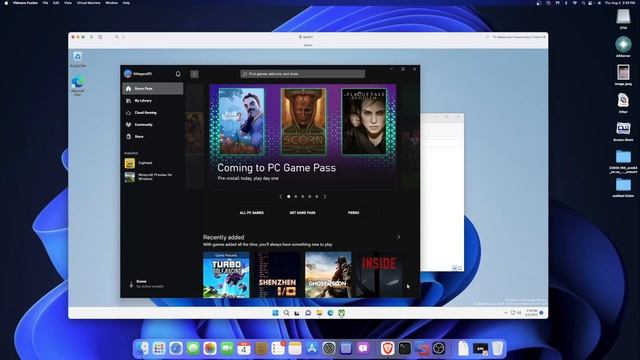Open Brave browser from the Dock
The width and height of the screenshot is (640, 360).
[387, 348]
